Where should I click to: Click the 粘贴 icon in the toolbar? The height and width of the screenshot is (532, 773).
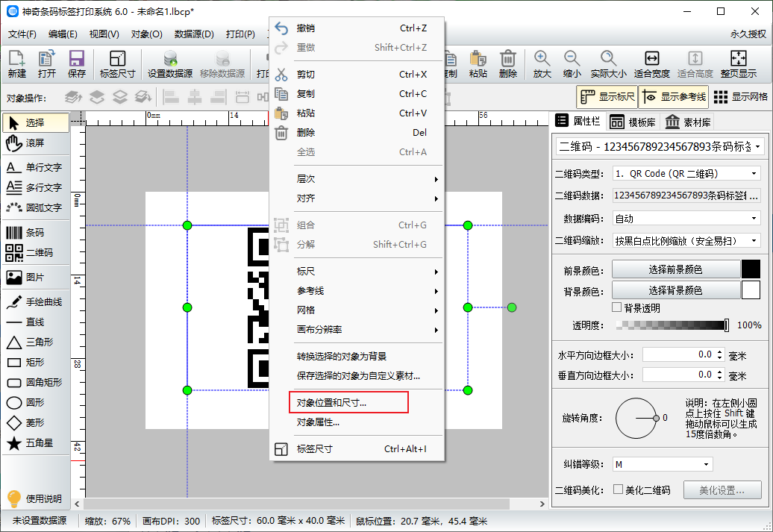click(x=478, y=63)
